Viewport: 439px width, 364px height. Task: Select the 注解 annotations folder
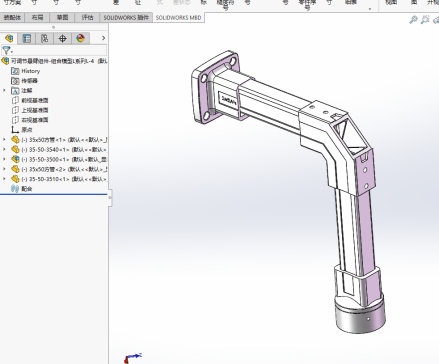[x=27, y=90]
